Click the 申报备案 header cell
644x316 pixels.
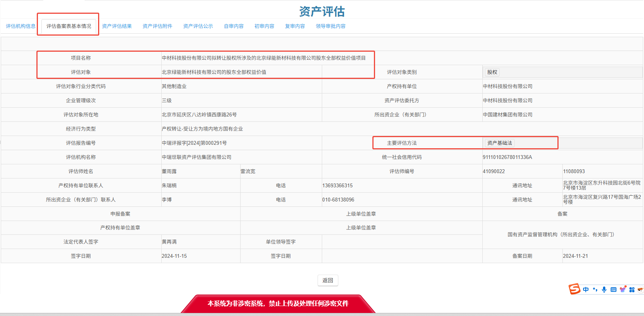(x=120, y=214)
